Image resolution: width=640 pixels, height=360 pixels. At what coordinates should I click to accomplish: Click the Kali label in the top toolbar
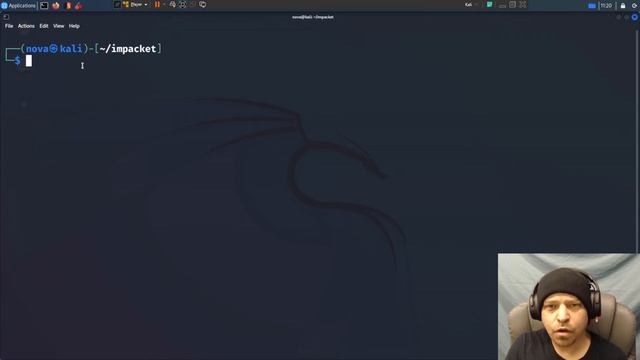coord(469,4)
